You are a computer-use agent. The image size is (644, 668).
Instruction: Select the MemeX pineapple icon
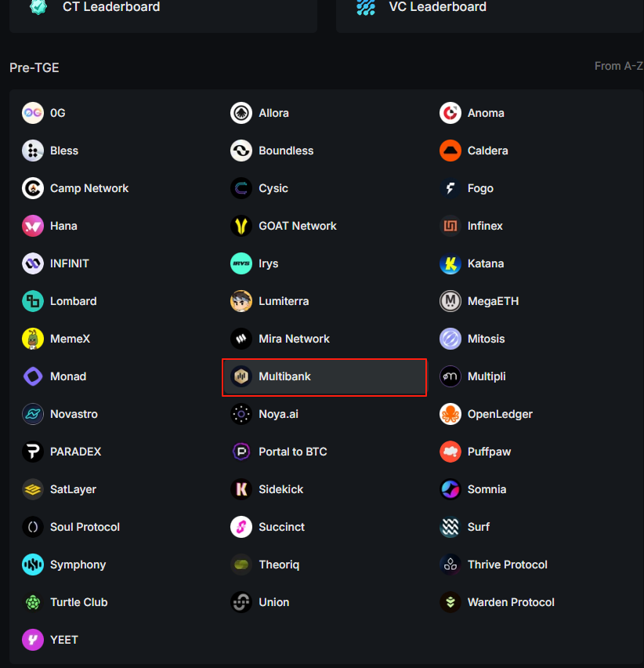tap(33, 339)
